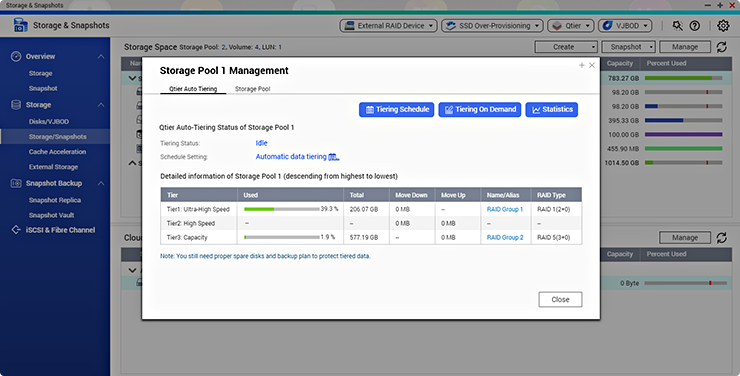
Task: Click the Manage button in Storage Space
Action: click(685, 47)
